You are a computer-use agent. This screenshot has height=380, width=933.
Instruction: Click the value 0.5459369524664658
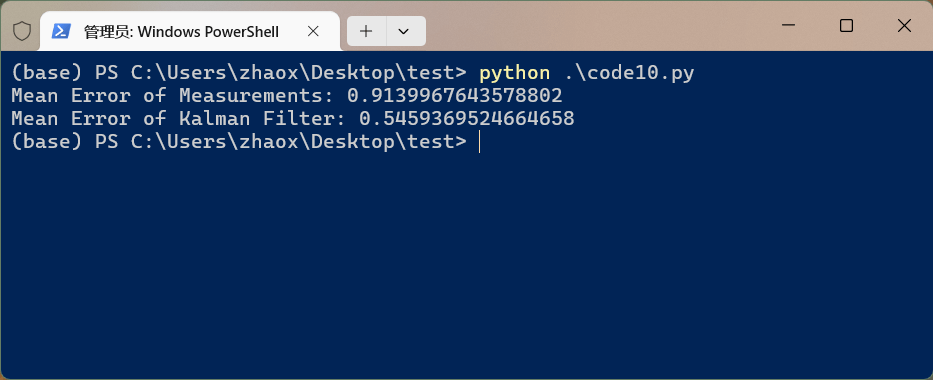click(x=466, y=118)
